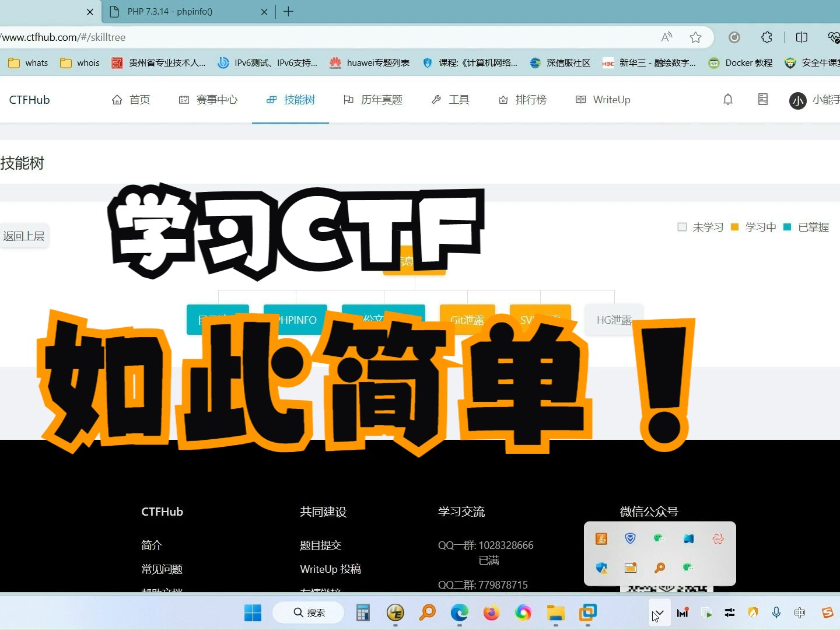
Task: Open the whats bookmark folder
Action: pos(29,63)
